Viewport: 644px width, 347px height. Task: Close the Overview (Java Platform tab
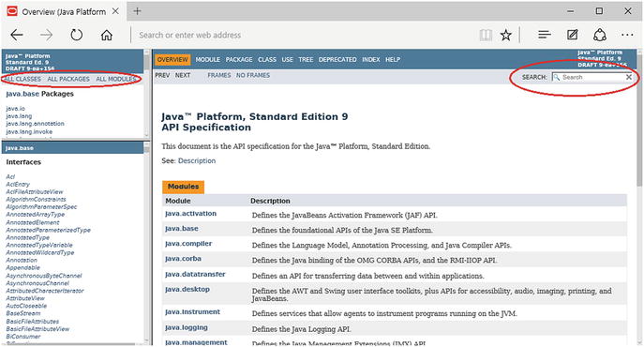(116, 11)
